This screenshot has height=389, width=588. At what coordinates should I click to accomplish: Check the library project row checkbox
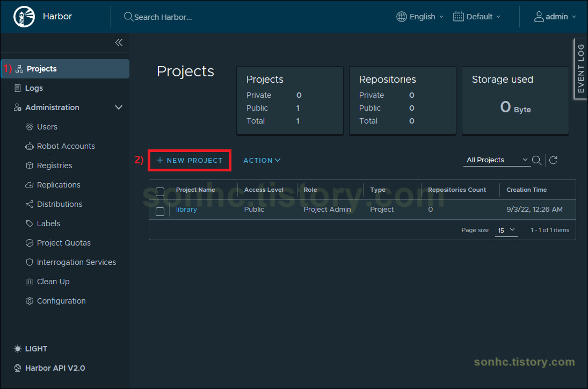(x=160, y=212)
